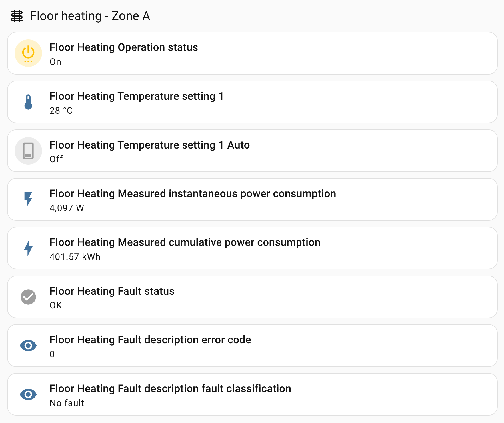Click the Floor heating - Zone A heading

pyautogui.click(x=91, y=16)
